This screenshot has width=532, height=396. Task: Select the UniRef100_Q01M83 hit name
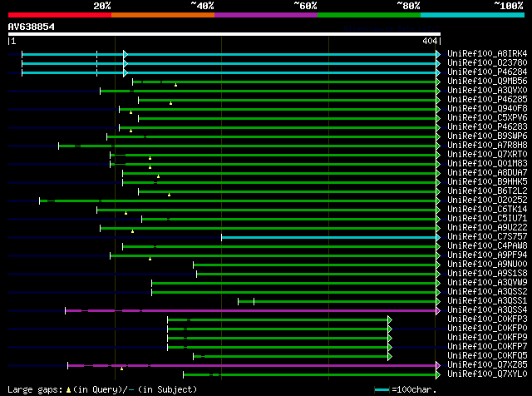point(487,164)
